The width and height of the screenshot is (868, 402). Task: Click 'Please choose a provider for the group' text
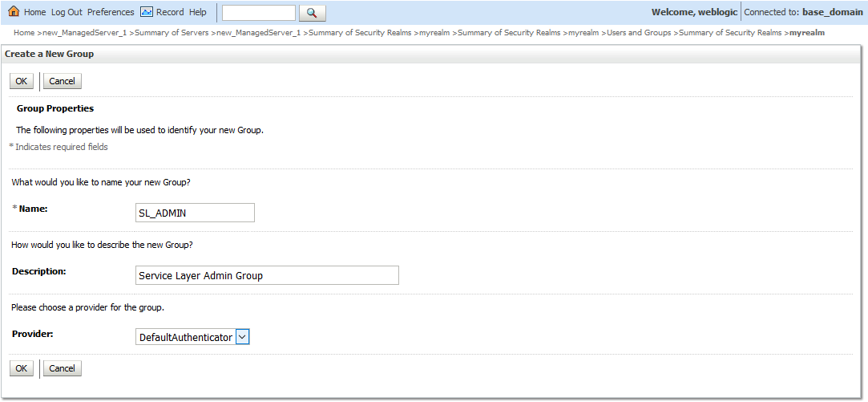click(x=87, y=307)
